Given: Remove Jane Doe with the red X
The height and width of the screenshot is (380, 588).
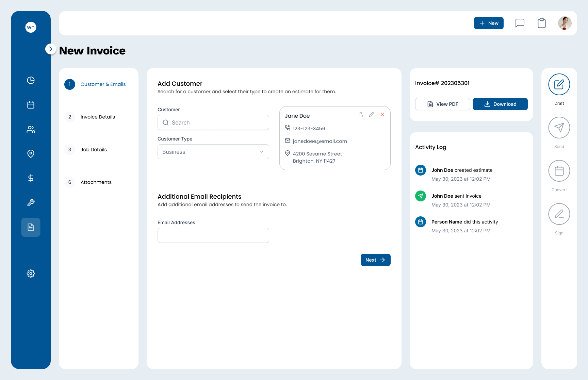Looking at the screenshot, I should pos(382,114).
